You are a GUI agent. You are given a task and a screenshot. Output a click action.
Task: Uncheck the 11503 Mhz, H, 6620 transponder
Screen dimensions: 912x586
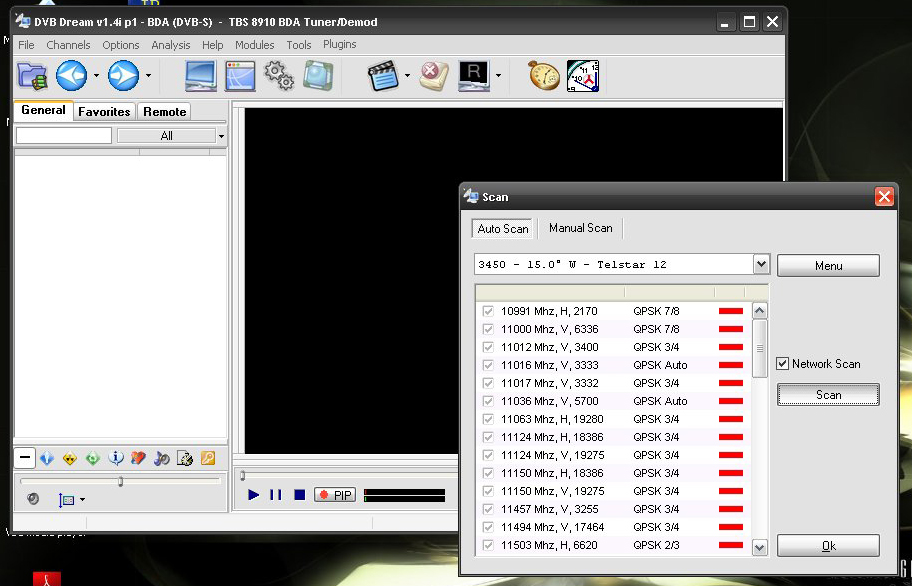pyautogui.click(x=488, y=545)
